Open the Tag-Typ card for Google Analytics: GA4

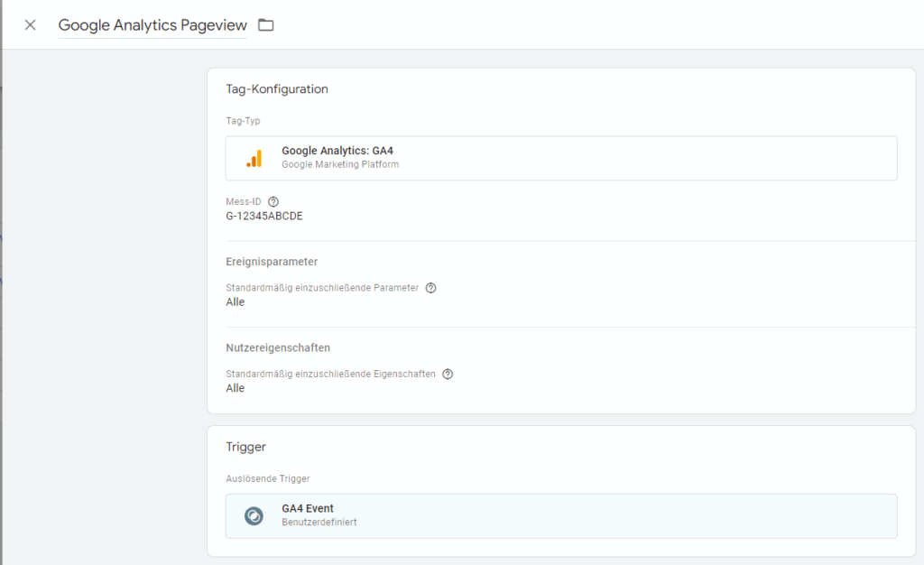(561, 158)
